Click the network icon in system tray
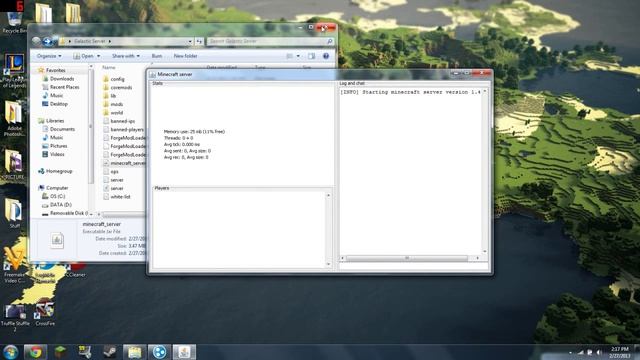This screenshot has width=640, height=360. tap(580, 352)
